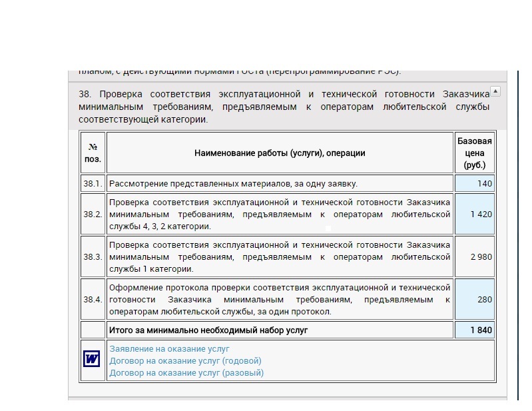532x411 pixels.
Task: Click row text about '4, 3, 2 категории'
Action: (280, 214)
